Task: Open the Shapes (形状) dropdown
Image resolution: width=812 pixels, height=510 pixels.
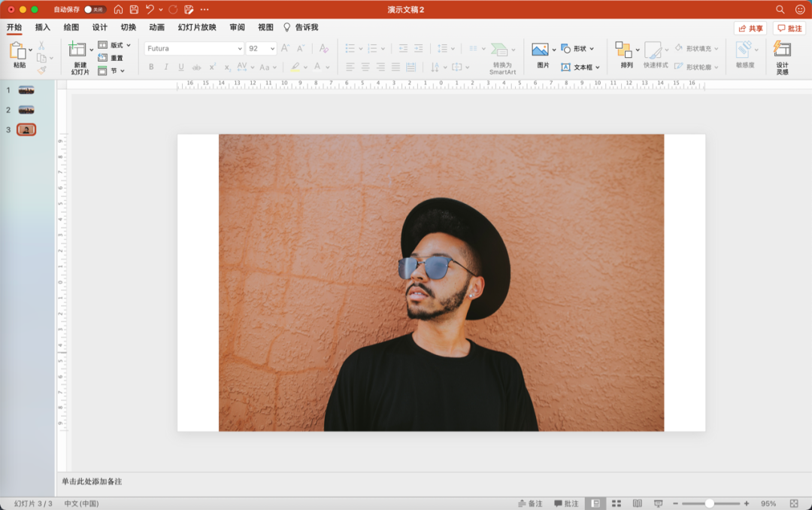Action: tap(577, 49)
